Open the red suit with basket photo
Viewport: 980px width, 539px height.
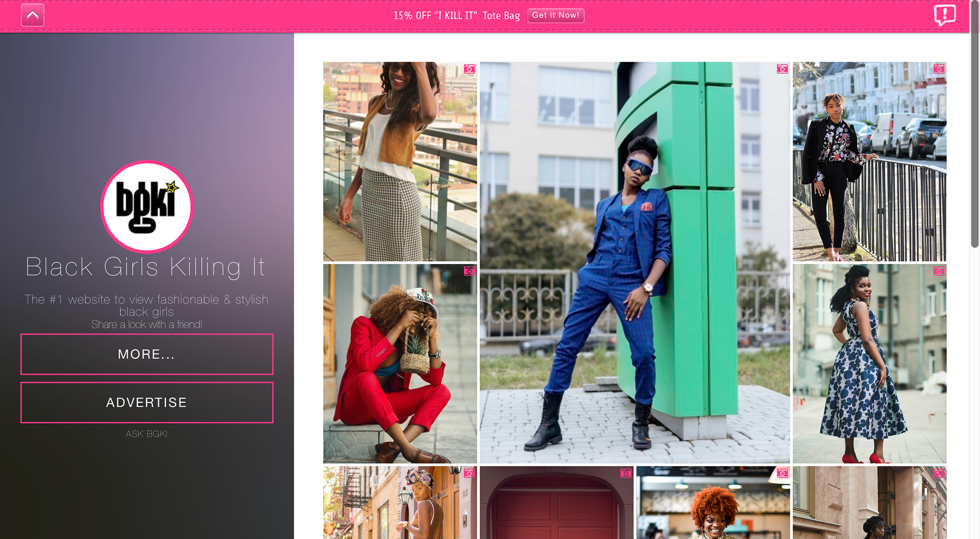[400, 364]
